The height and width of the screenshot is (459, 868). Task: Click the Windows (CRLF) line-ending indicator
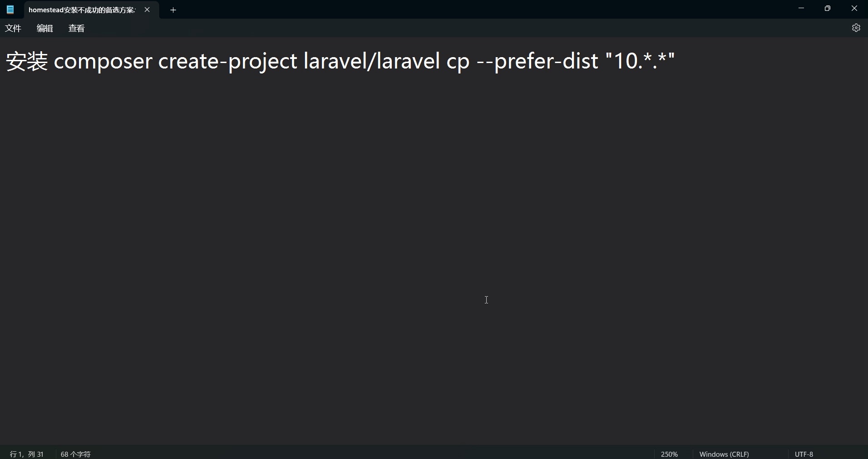point(724,454)
